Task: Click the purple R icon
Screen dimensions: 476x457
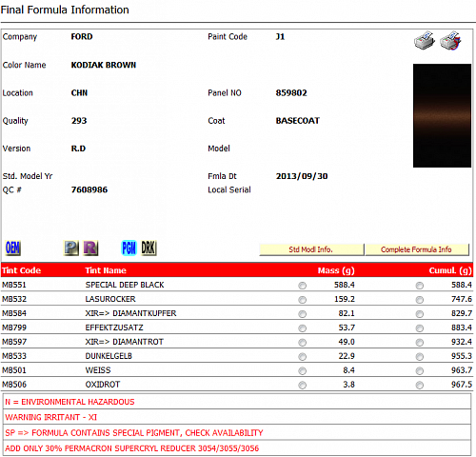Action: pyautogui.click(x=90, y=248)
